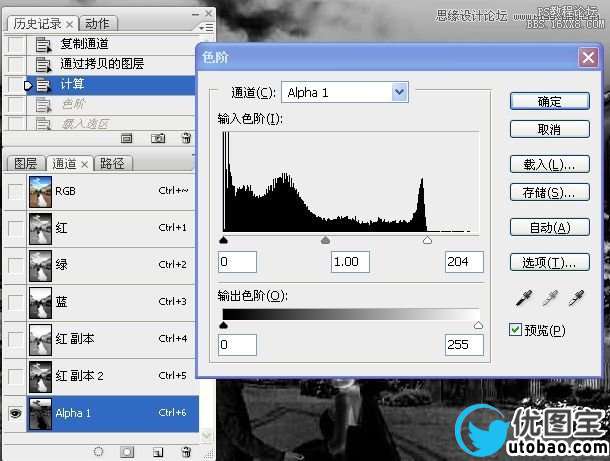Switch to the 图层 layers tab
610x461 pixels.
26,164
